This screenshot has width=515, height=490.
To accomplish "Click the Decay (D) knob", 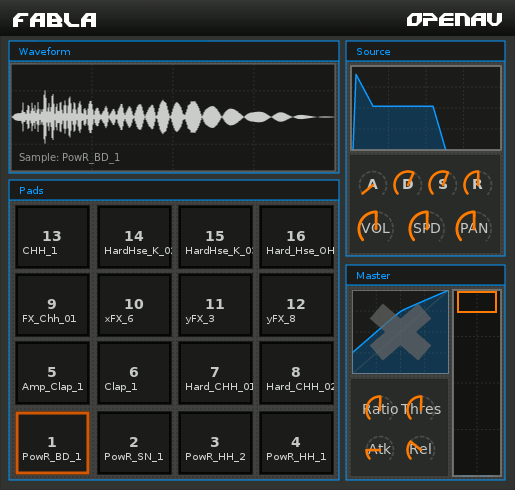I will pyautogui.click(x=407, y=184).
